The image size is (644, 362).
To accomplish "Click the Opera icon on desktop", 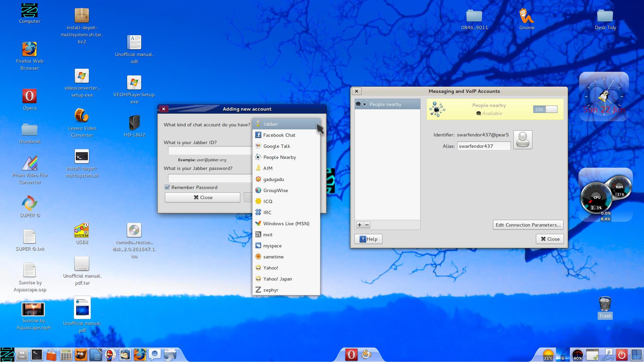I will [30, 97].
